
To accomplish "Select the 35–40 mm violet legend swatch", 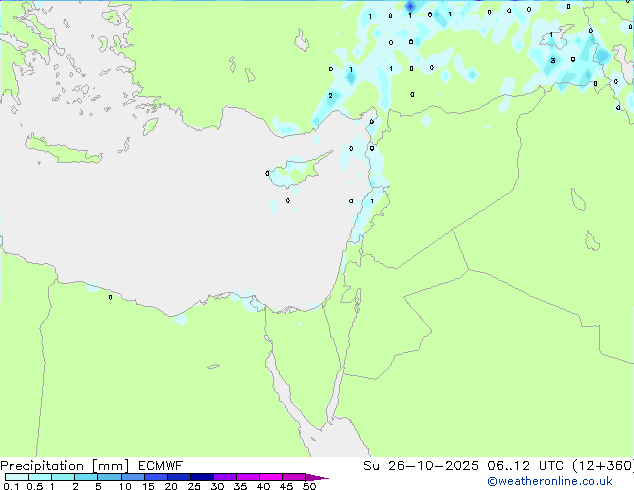I will (x=248, y=477).
